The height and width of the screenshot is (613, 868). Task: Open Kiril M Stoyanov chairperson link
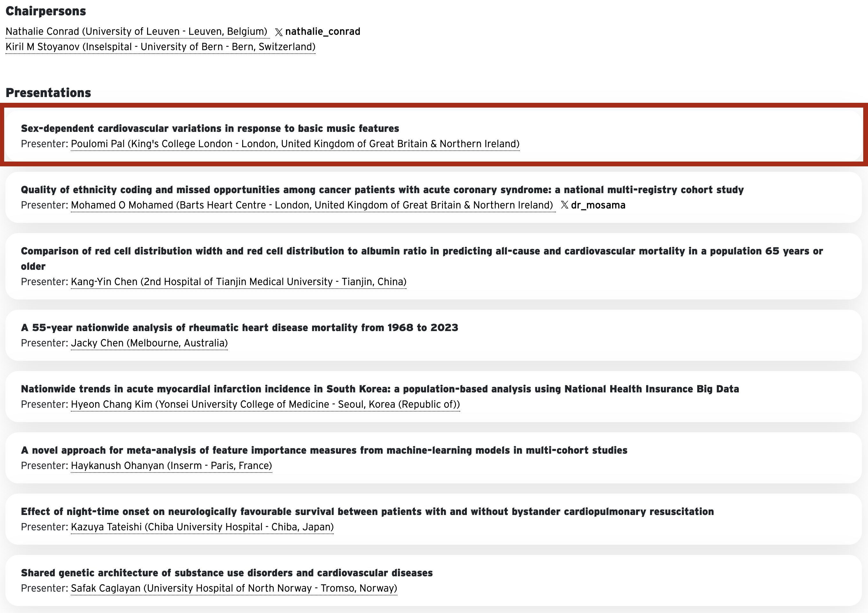160,47
